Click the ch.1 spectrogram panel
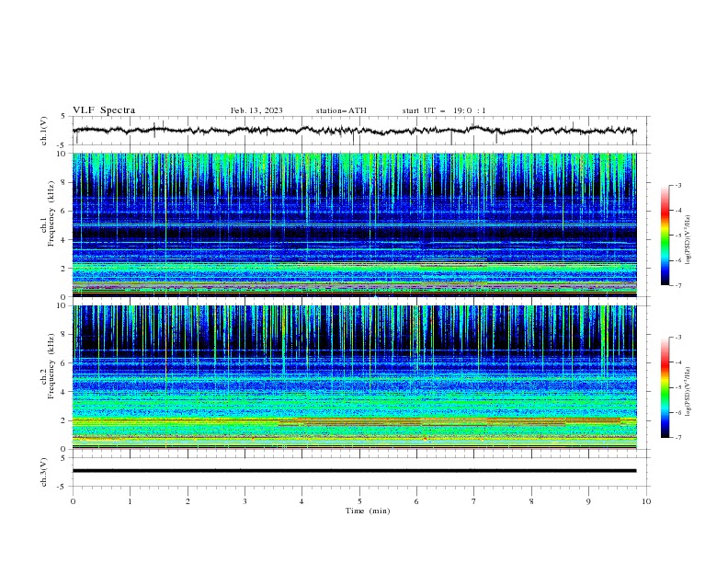Viewport: 728px width, 563px height. pyautogui.click(x=355, y=224)
